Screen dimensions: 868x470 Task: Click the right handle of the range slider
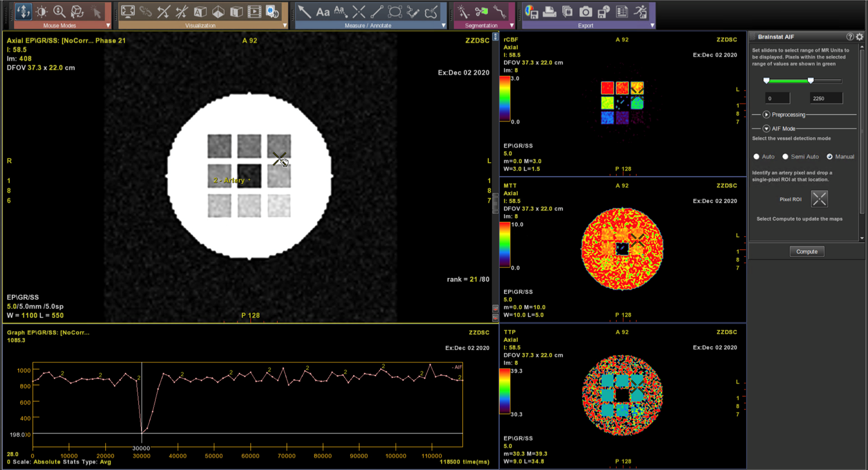click(x=811, y=80)
